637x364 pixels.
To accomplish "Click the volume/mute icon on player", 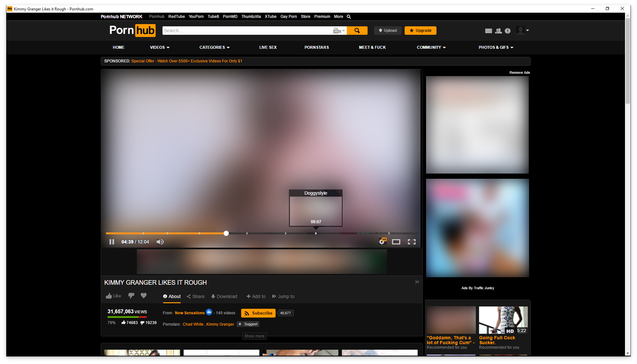I will [160, 241].
